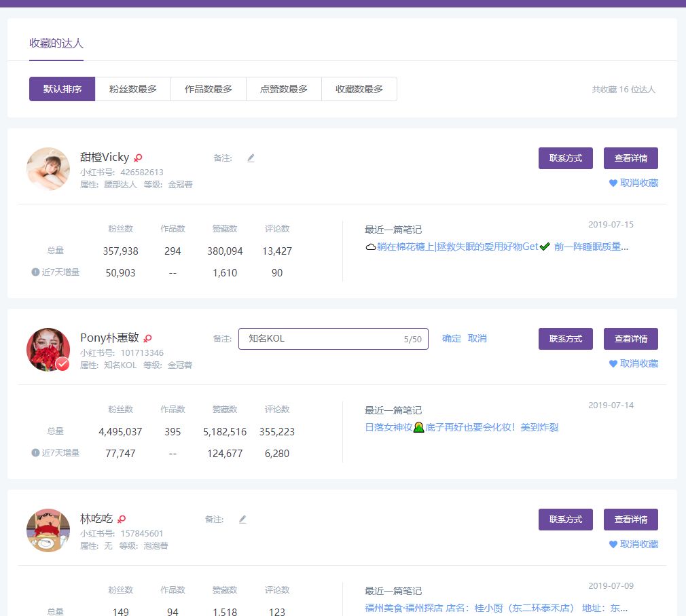This screenshot has width=686, height=616.
Task: Confirm remark with 确定 link
Action: click(x=452, y=339)
